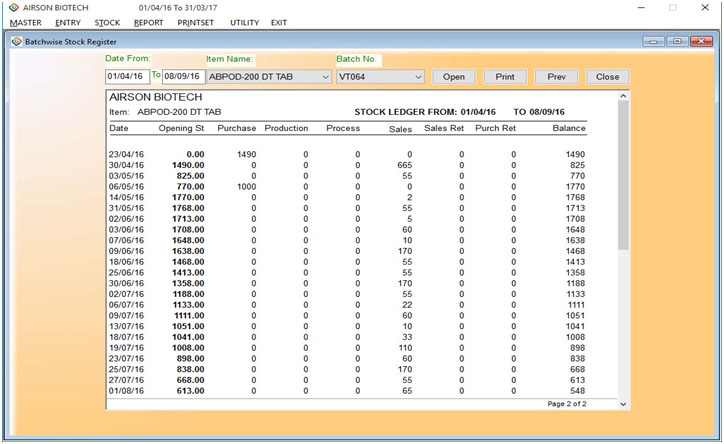The image size is (724, 444).
Task: Click the EXIT menu item
Action: pyautogui.click(x=279, y=22)
